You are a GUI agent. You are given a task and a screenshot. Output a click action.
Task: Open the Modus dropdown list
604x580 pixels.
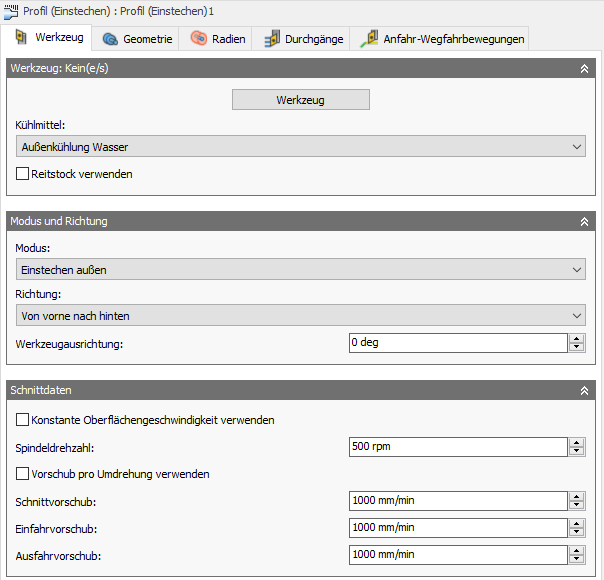point(300,270)
